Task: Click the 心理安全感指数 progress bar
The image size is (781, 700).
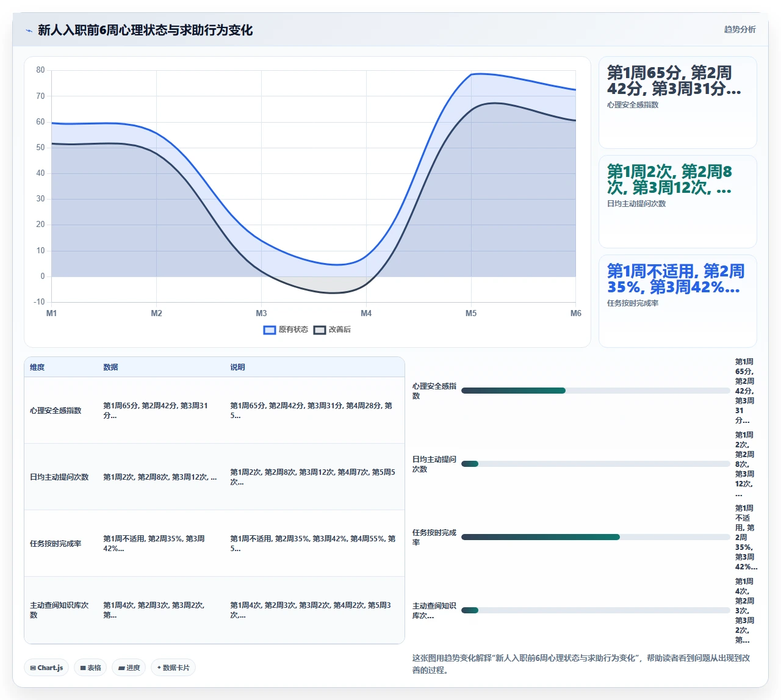Action: click(x=596, y=391)
